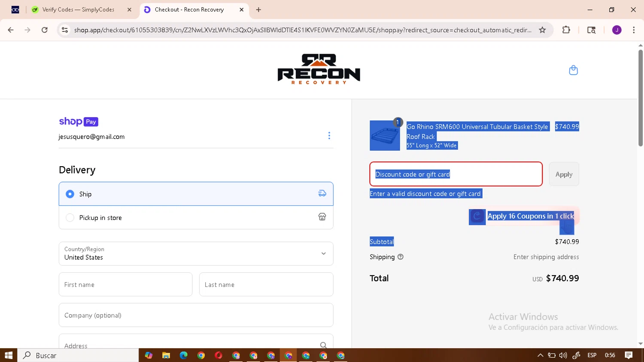The image size is (644, 362).
Task: Expand the Country/Region dropdown
Action: [196, 253]
